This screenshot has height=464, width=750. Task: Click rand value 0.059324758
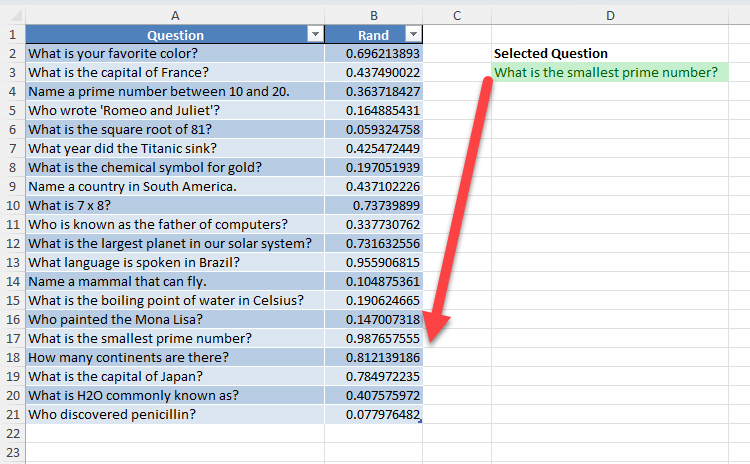(374, 129)
